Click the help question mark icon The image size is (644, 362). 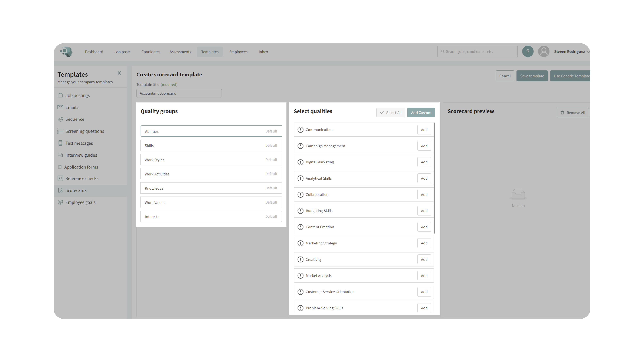(528, 51)
